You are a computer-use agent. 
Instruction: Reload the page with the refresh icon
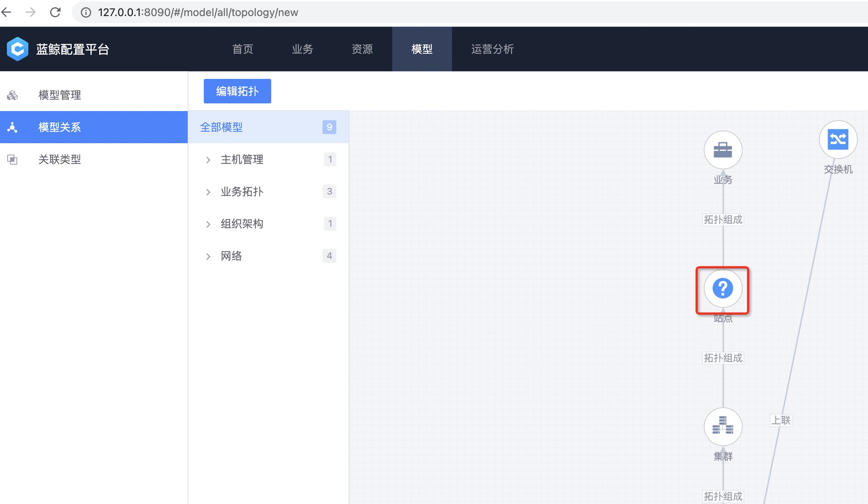[55, 12]
